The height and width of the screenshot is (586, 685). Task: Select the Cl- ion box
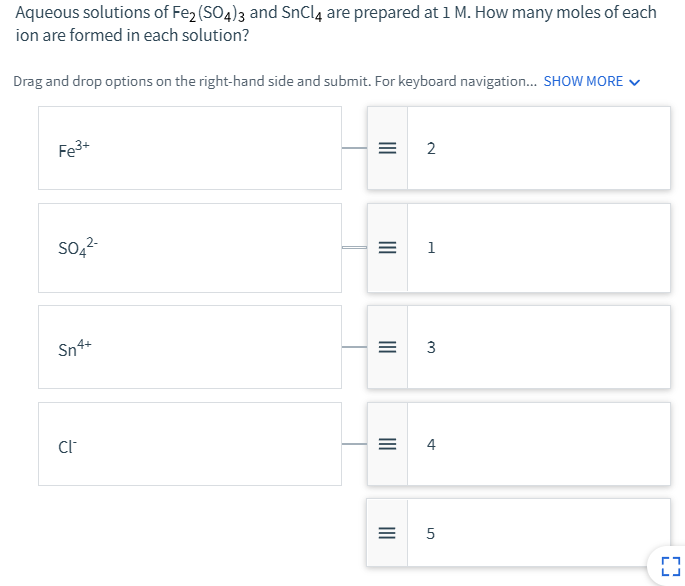(190, 443)
